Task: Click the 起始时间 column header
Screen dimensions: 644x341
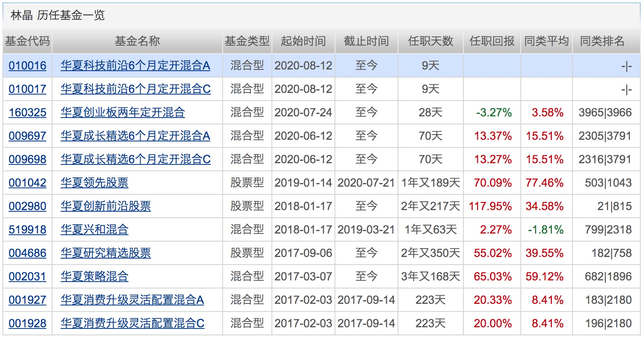Action: tap(303, 41)
